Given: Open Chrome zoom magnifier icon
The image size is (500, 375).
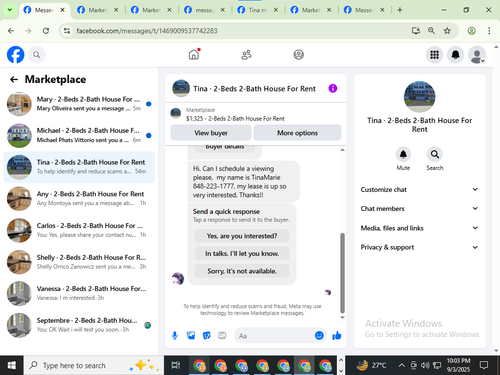Looking at the screenshot, I should [x=431, y=31].
